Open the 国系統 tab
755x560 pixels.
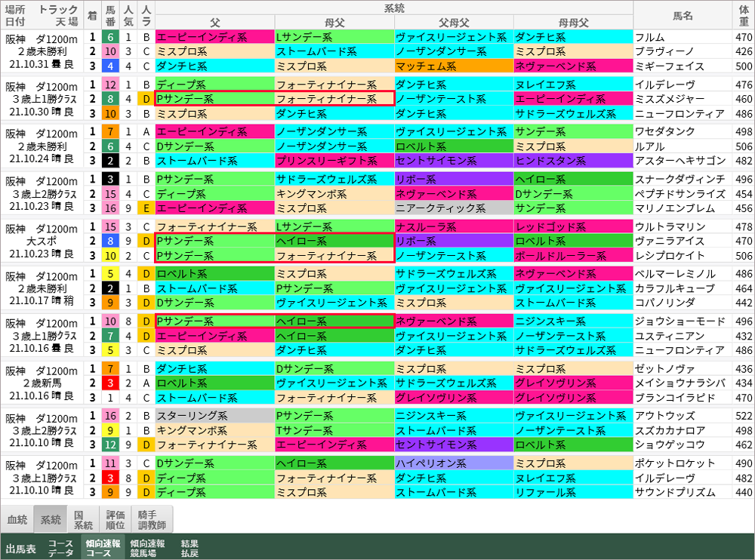[83, 519]
